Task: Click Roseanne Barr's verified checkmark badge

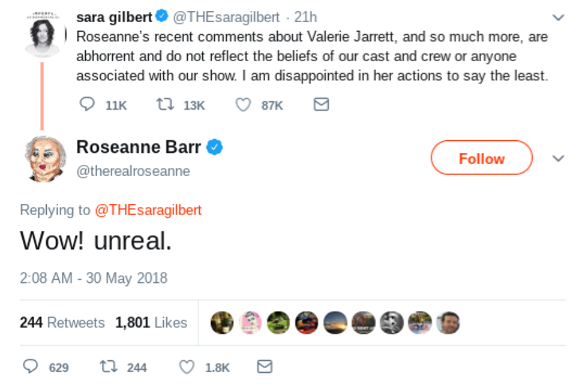Action: point(215,147)
